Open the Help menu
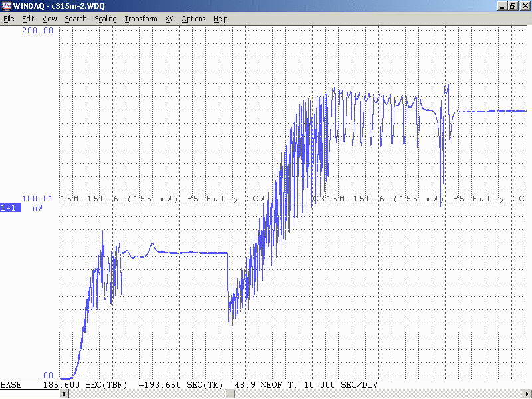 (220, 19)
